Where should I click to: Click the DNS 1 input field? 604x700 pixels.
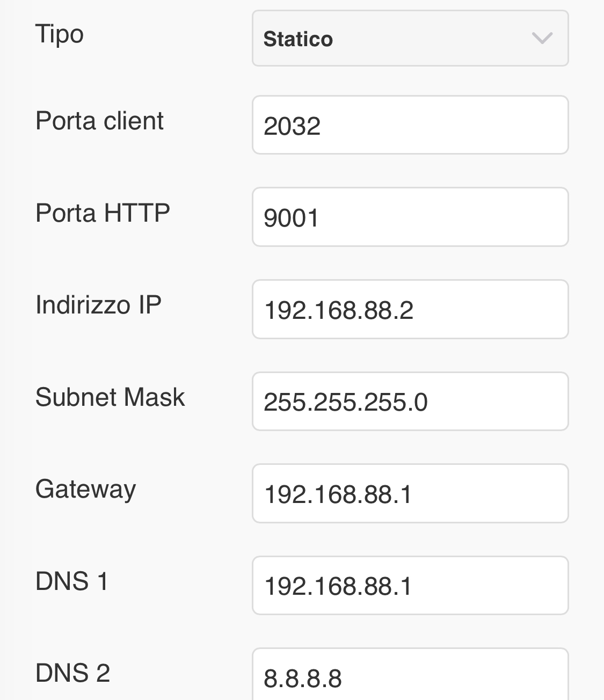click(410, 586)
